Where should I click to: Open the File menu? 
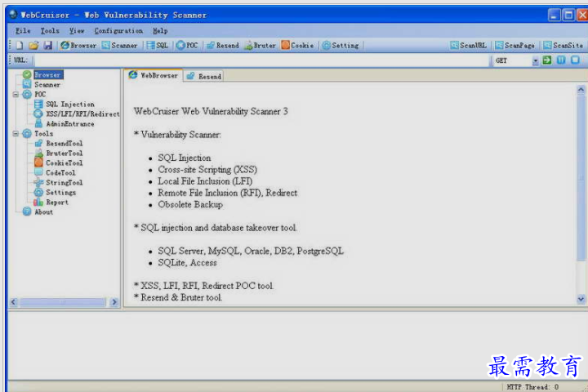tap(23, 31)
